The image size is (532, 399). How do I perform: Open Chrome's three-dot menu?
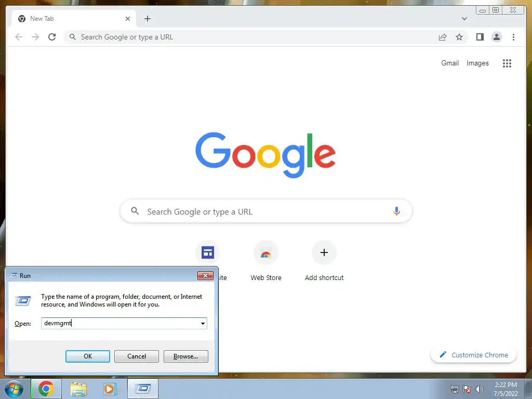pos(513,37)
